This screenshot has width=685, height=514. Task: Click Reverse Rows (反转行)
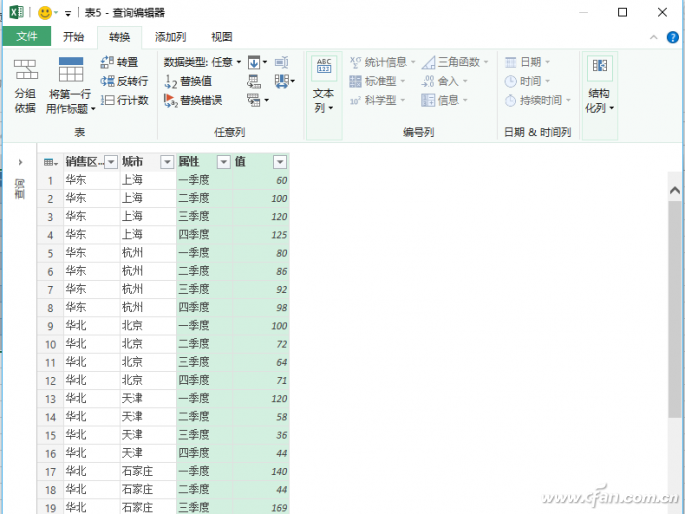(x=124, y=81)
